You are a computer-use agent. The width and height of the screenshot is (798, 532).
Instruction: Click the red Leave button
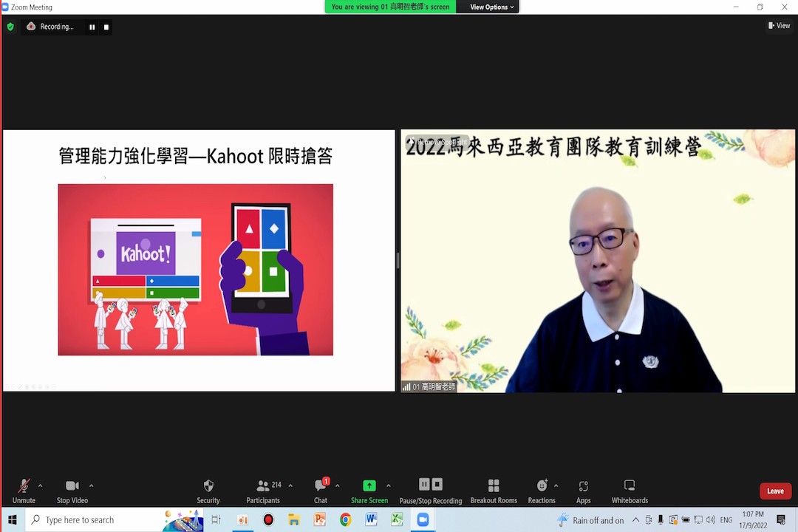coord(775,491)
